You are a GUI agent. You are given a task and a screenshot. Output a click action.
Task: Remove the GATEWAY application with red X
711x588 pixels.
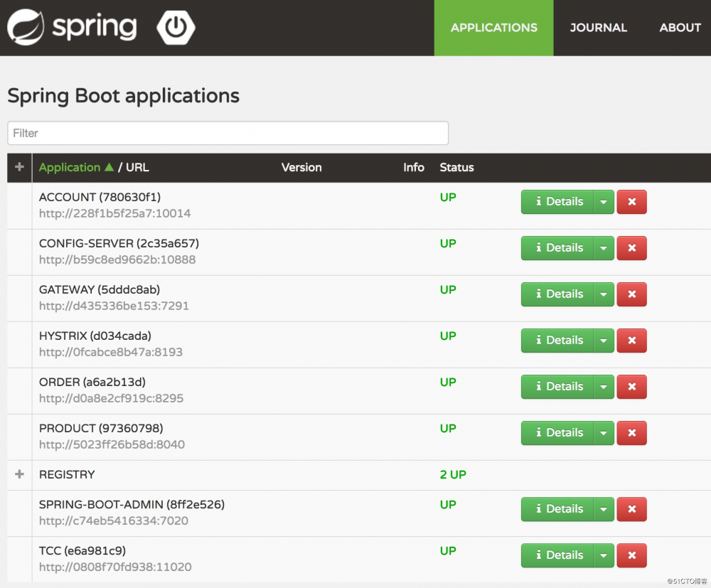(x=631, y=294)
